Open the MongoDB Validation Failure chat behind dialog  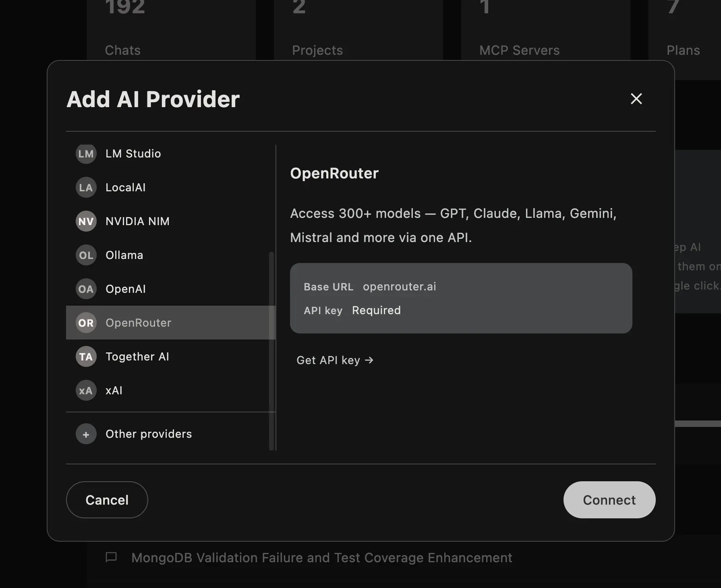point(321,558)
